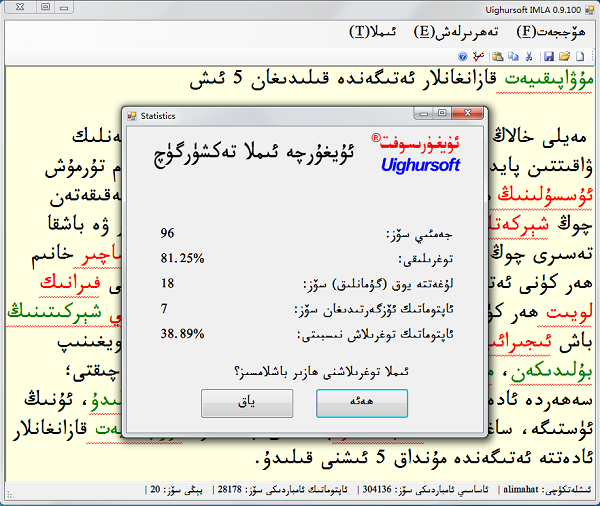Click the red Uyghur logo text with ® mark

[x=415, y=143]
